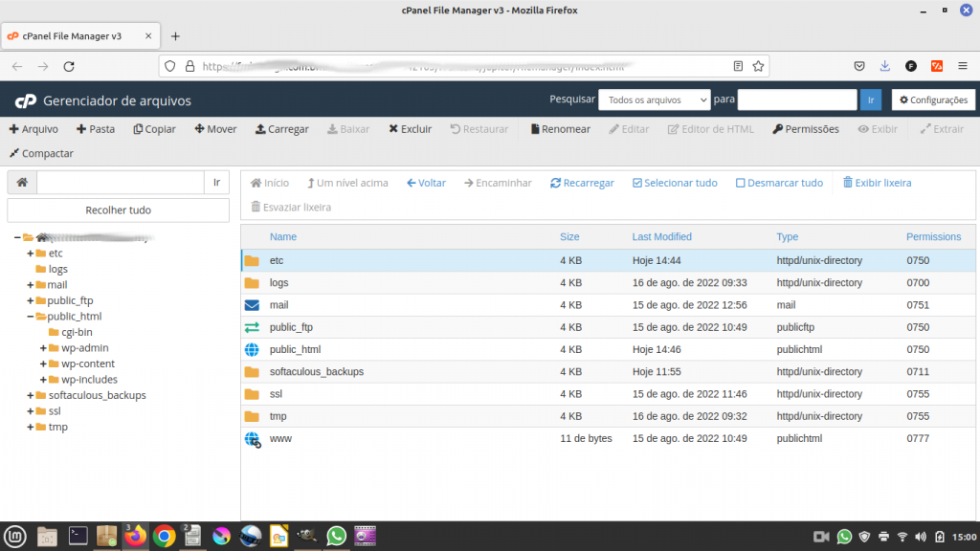Click the Recarregar refresh icon
Image resolution: width=980 pixels, height=551 pixels.
coord(555,183)
